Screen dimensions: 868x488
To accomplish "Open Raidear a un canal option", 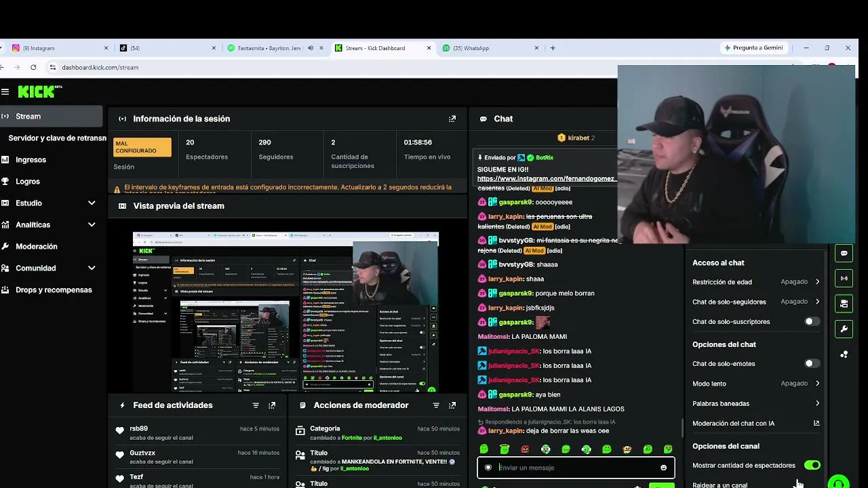I will pyautogui.click(x=756, y=485).
